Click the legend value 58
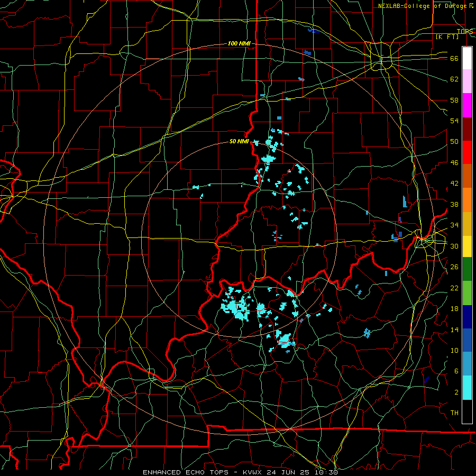The width and height of the screenshot is (476, 476). click(454, 100)
